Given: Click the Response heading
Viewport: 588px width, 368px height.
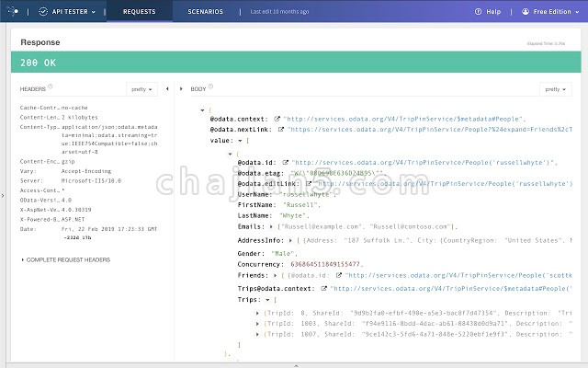Looking at the screenshot, I should [x=40, y=42].
